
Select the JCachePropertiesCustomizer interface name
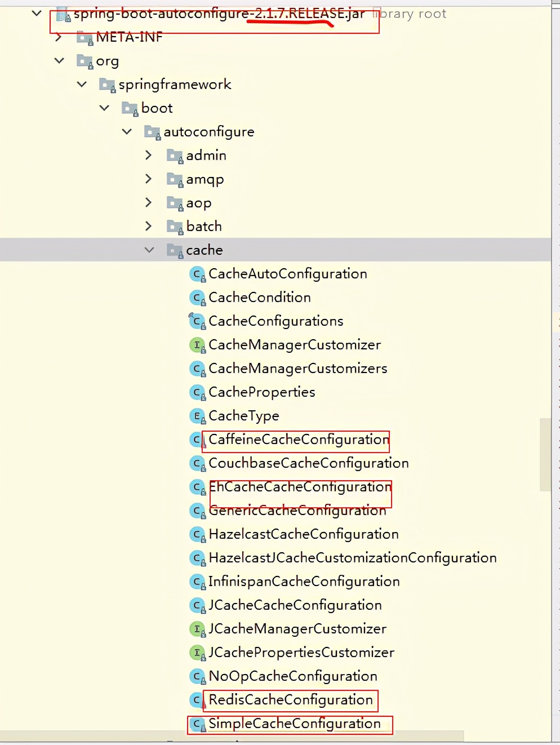301,653
